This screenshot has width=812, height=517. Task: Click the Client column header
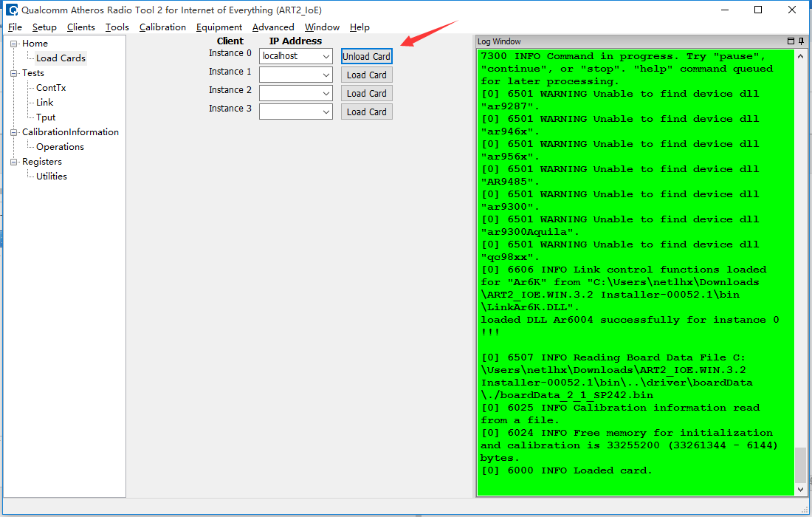coord(230,41)
